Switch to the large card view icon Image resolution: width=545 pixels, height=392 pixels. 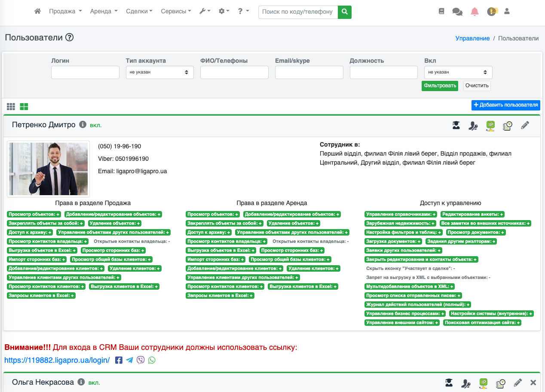tap(24, 106)
